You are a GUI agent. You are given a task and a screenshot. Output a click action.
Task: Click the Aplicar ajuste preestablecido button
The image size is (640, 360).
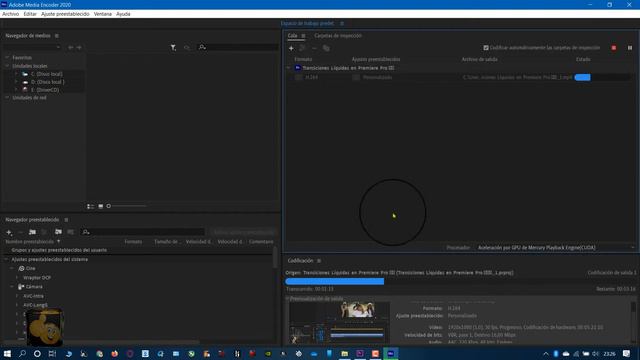pyautogui.click(x=244, y=232)
